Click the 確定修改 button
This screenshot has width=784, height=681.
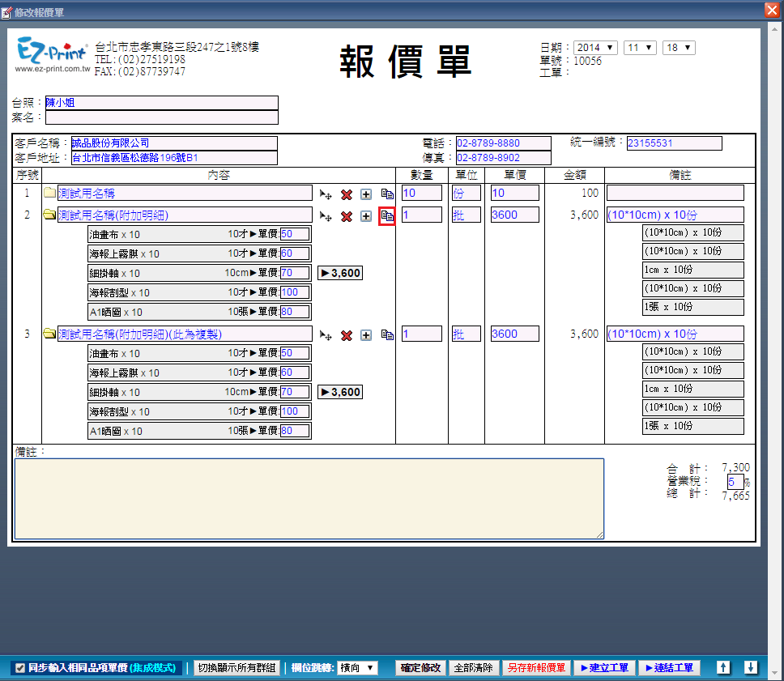[x=421, y=668]
